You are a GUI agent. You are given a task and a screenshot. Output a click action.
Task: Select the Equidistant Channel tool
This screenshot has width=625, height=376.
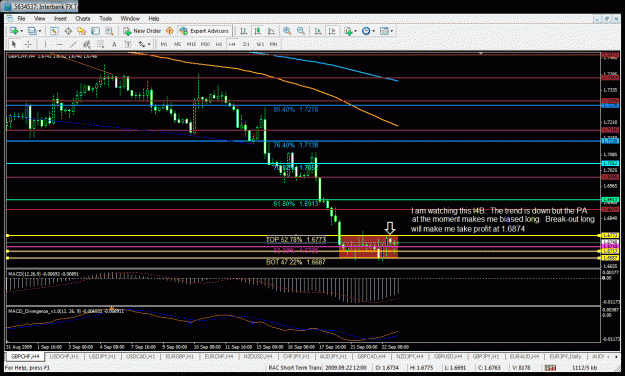coord(86,44)
